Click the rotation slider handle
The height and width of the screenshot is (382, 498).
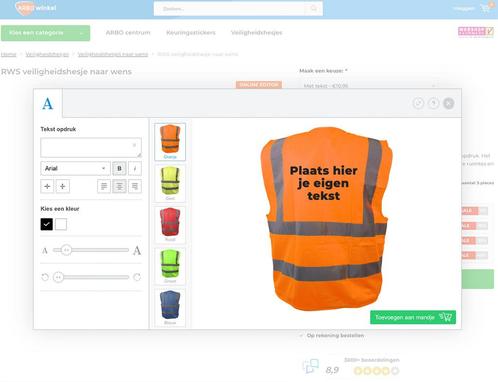pos(58,277)
